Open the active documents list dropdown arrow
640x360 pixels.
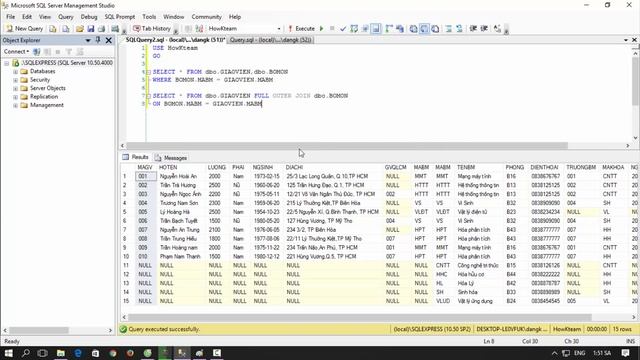pos(626,40)
